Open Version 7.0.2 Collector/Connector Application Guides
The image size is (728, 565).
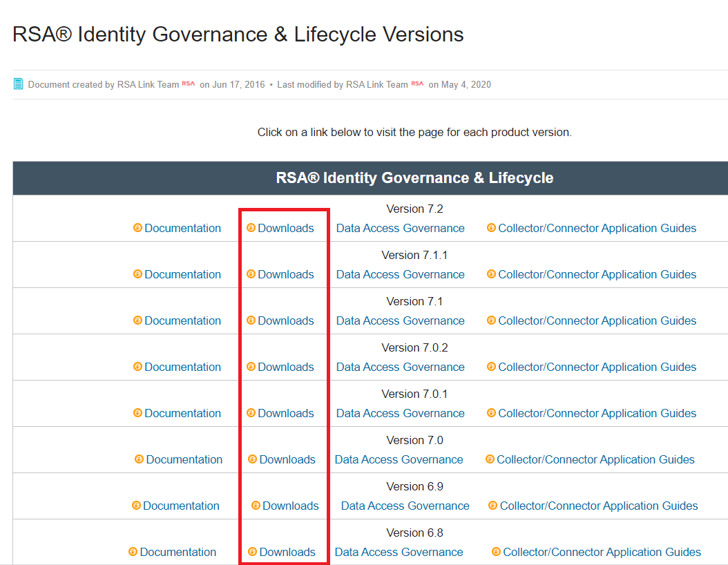tap(597, 367)
